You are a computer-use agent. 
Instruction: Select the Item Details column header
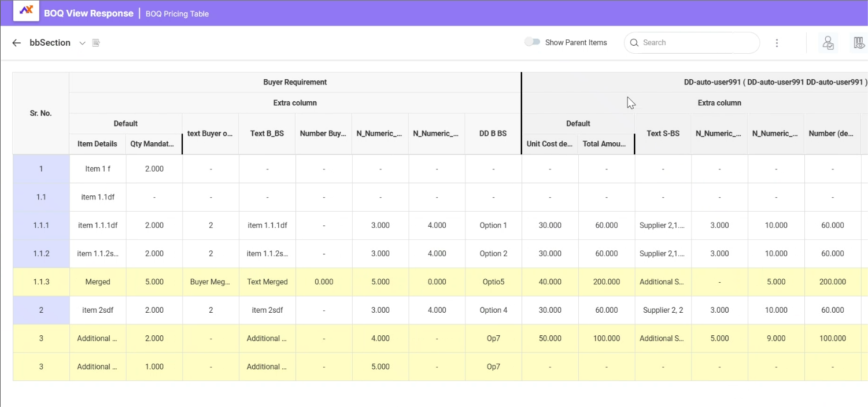(x=97, y=144)
